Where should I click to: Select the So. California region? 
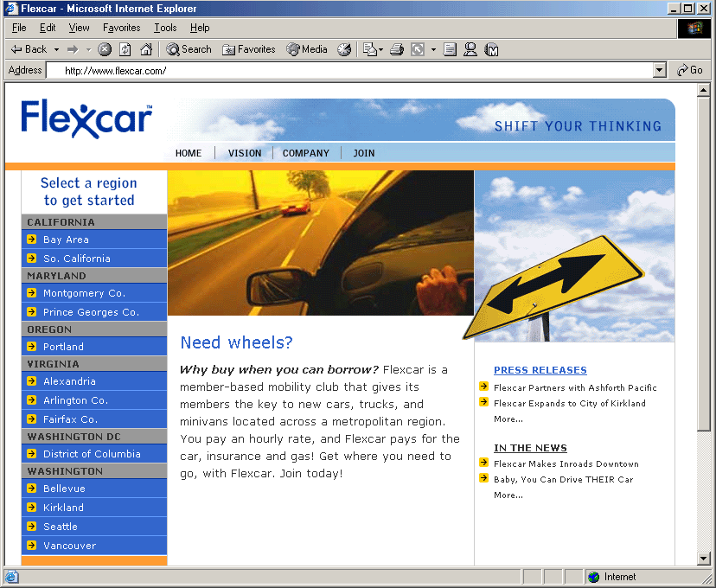(94, 259)
